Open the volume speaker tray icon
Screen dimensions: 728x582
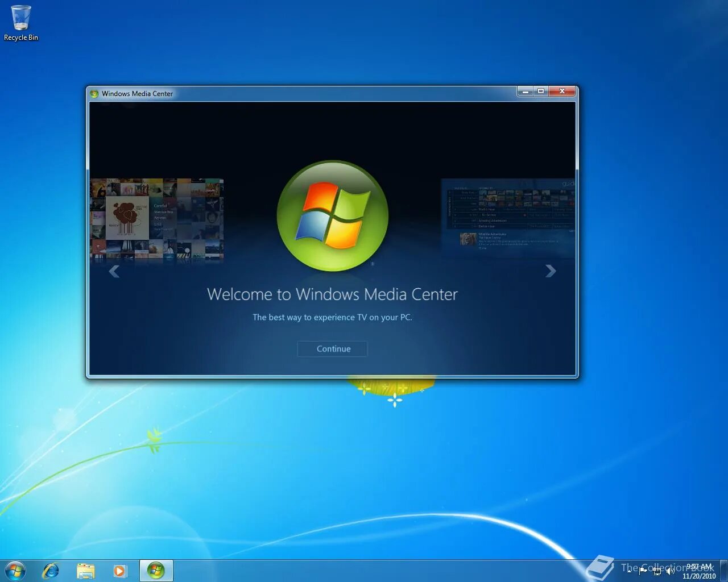pyautogui.click(x=671, y=571)
